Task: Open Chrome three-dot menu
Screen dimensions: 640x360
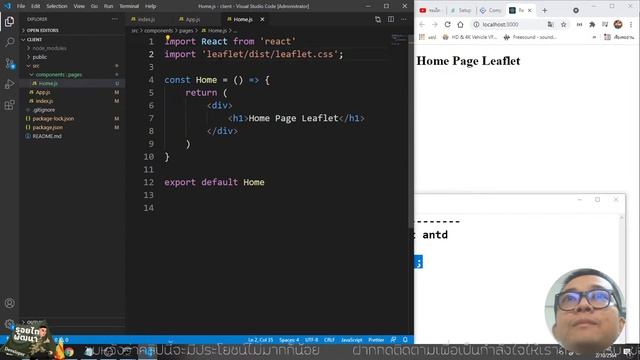Action: (x=631, y=24)
